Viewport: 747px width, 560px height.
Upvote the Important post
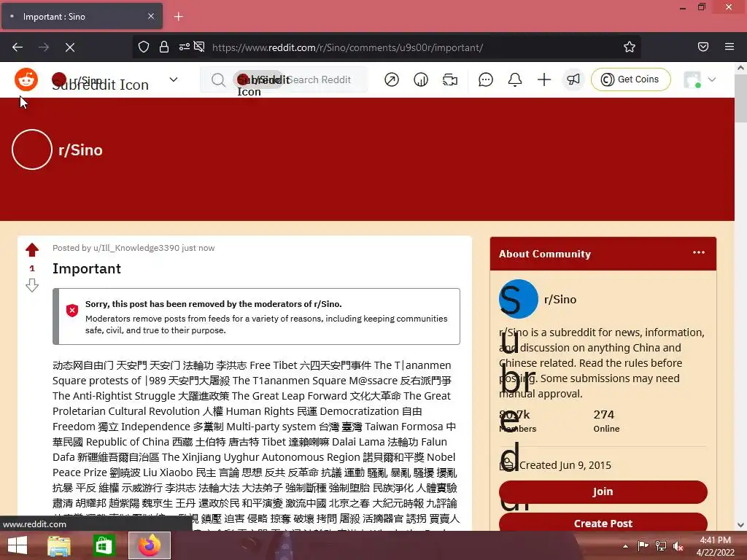pyautogui.click(x=32, y=250)
